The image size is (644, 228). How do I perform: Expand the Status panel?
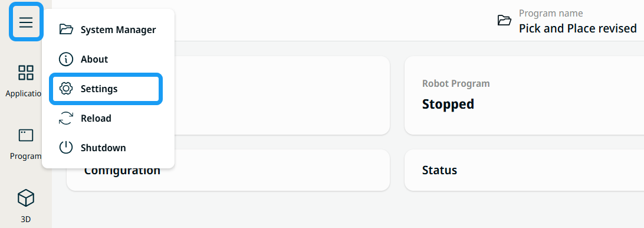(x=524, y=170)
